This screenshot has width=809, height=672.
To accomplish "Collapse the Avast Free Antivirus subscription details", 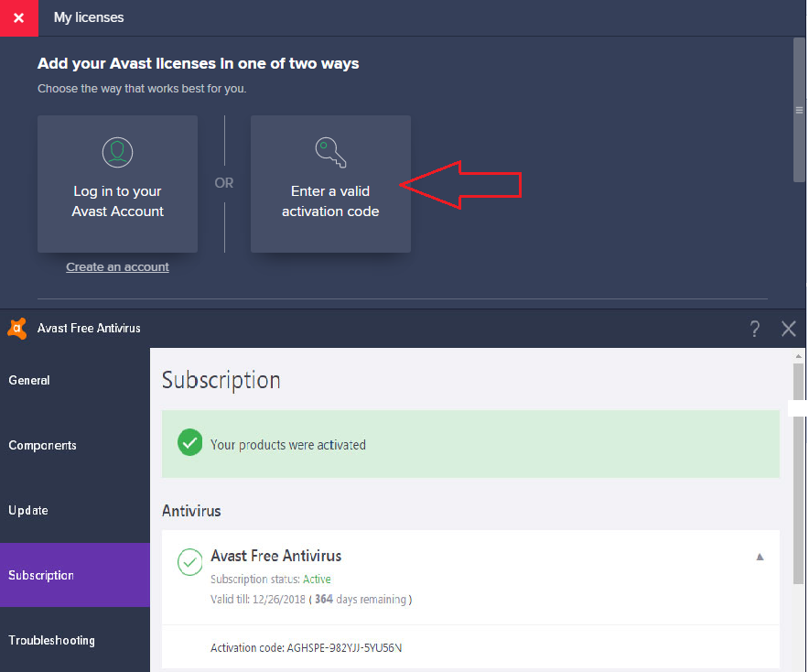I will [x=759, y=557].
